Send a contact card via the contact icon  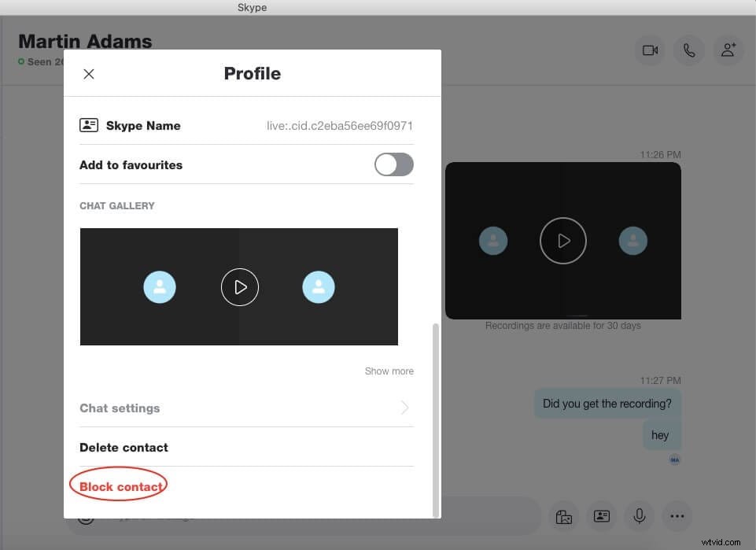[x=601, y=516]
